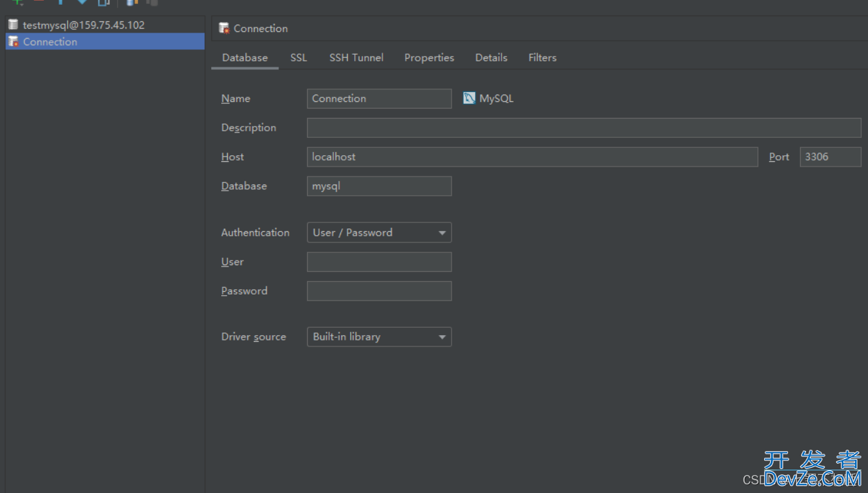Focus the Password input field
The width and height of the screenshot is (868, 493).
click(x=379, y=291)
